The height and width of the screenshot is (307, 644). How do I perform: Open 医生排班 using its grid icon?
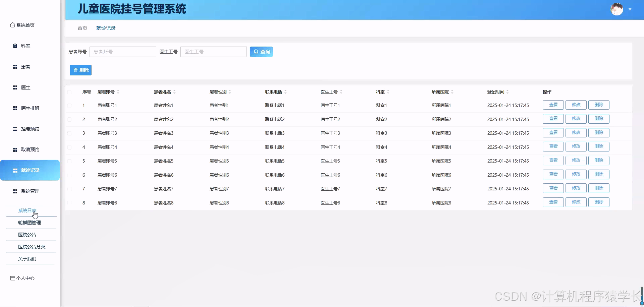coord(14,108)
